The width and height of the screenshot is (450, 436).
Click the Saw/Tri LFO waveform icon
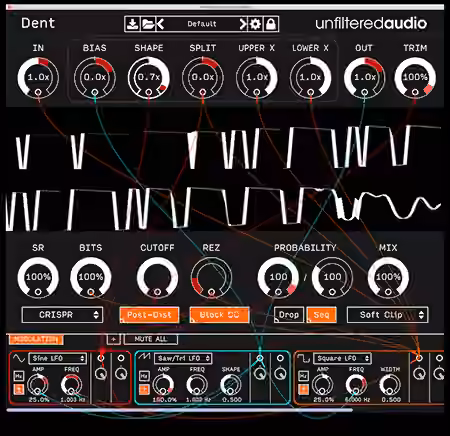tap(144, 357)
